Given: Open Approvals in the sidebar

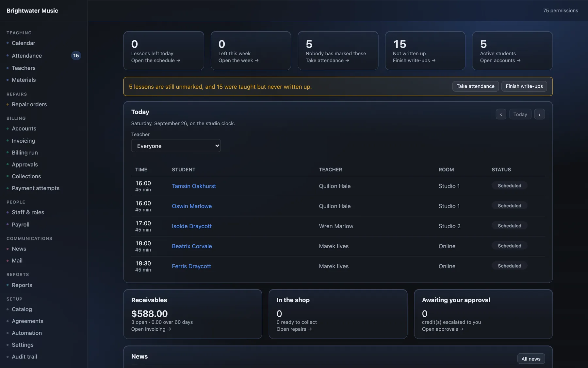Looking at the screenshot, I should [25, 165].
